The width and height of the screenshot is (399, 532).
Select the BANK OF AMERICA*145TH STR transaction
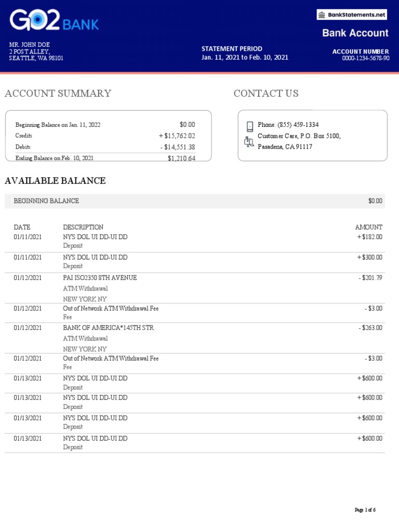[108, 328]
